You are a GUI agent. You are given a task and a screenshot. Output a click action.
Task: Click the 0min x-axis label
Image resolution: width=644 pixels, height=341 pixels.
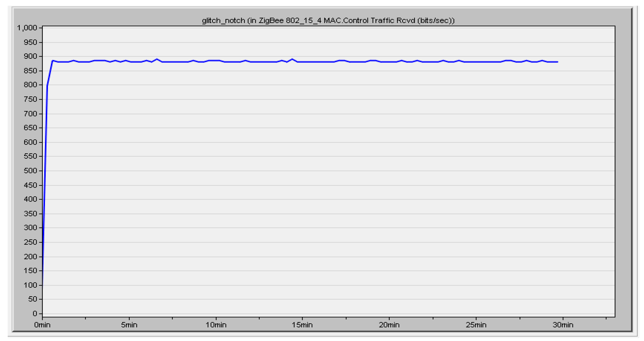42,325
